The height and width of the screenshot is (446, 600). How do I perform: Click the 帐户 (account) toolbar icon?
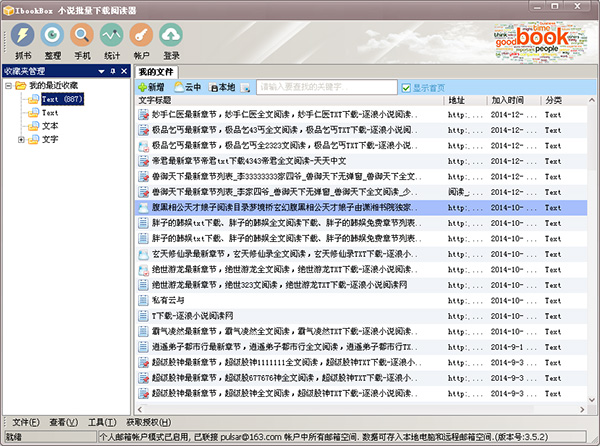click(142, 40)
